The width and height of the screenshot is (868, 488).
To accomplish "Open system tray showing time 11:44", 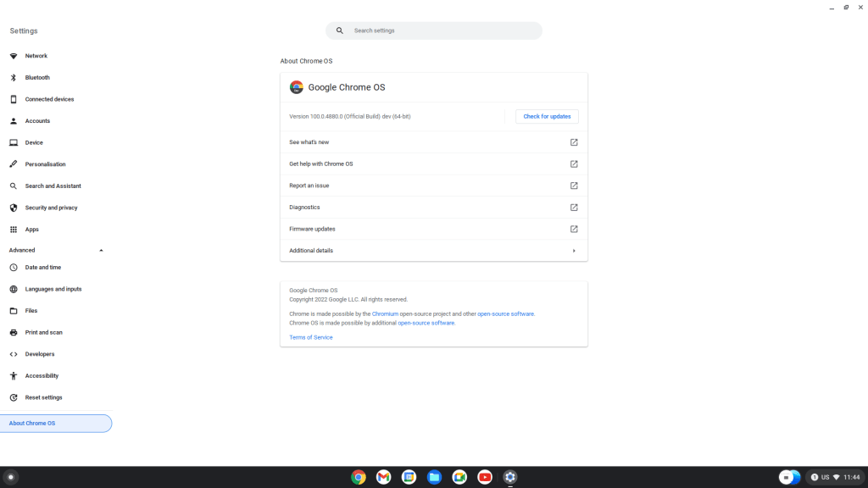I will [x=835, y=477].
